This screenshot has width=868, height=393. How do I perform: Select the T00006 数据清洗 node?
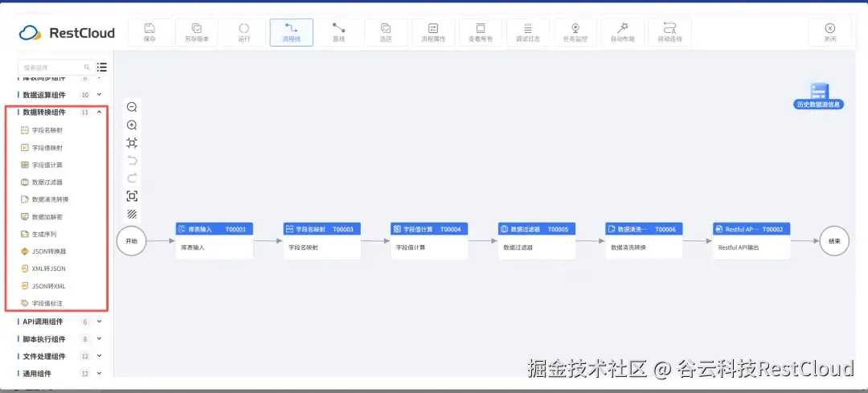click(644, 241)
